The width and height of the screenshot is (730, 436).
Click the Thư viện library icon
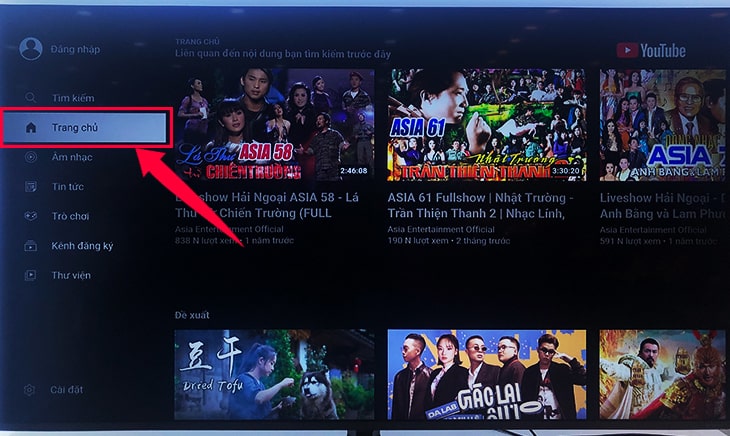click(31, 275)
